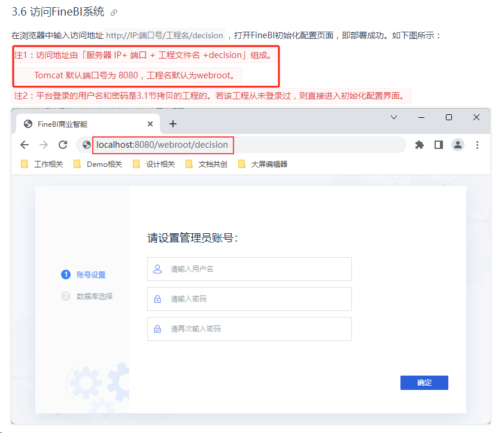Viewport: 504px width, 433px height.
Task: Select step 1 账号设置
Action: pos(84,275)
